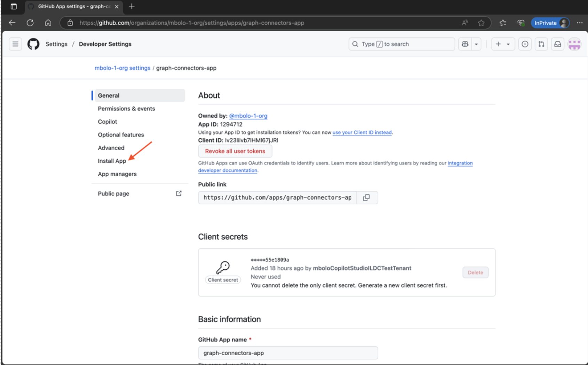
Task: Open the mbolo-1-org settings breadcrumb link
Action: coord(122,68)
